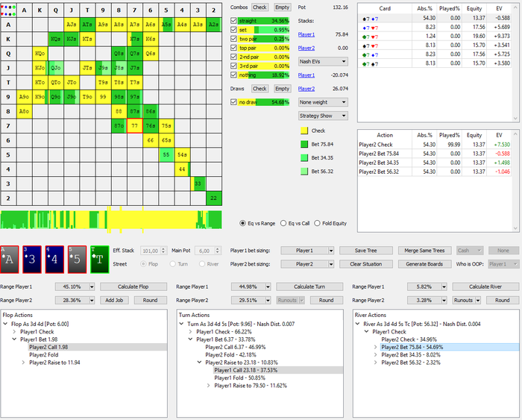This screenshot has width=522, height=420.
Task: Click the Calculate Flop button
Action: click(x=133, y=286)
